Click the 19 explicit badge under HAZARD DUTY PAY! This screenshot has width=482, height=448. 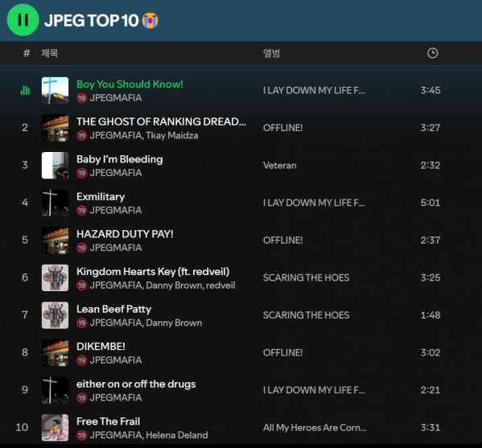82,248
